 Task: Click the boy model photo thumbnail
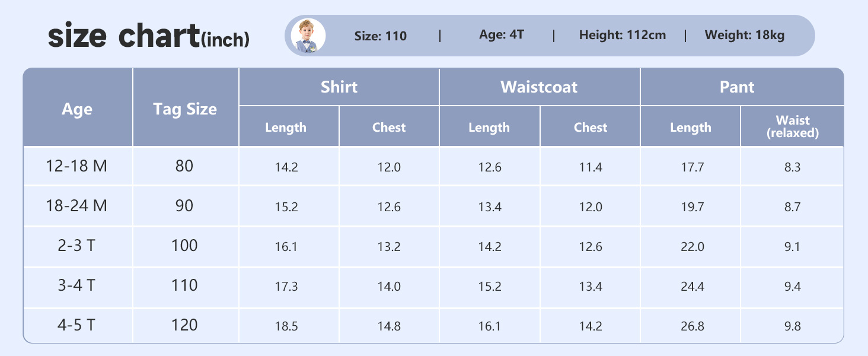[x=308, y=35]
